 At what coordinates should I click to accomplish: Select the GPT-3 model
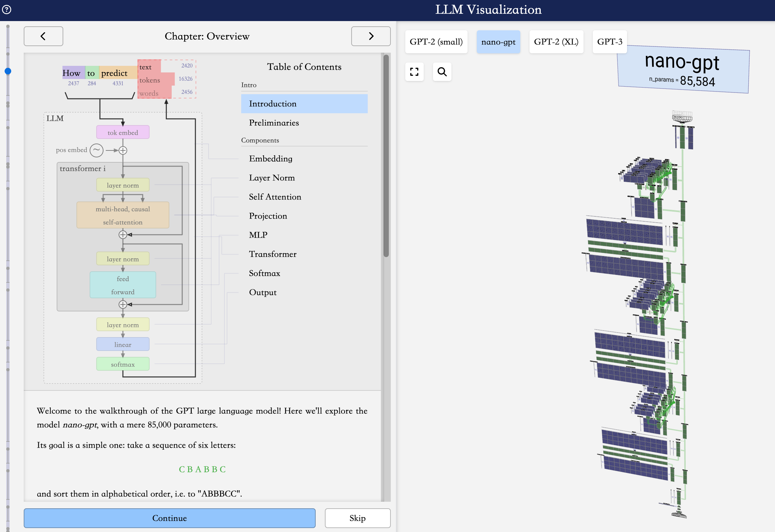click(609, 42)
